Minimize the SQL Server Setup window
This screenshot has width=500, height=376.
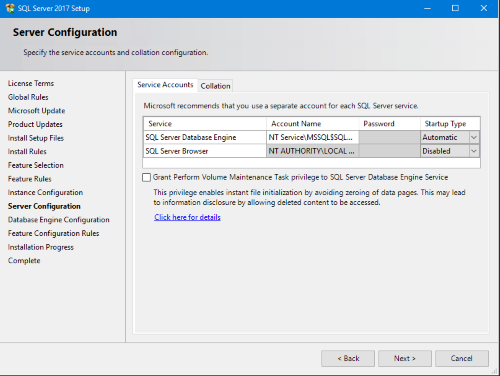point(427,8)
